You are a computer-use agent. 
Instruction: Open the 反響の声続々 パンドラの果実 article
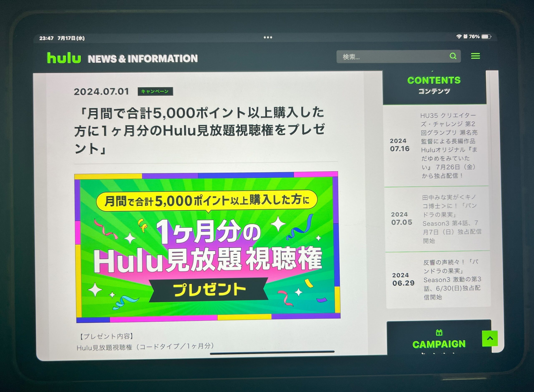[438, 280]
